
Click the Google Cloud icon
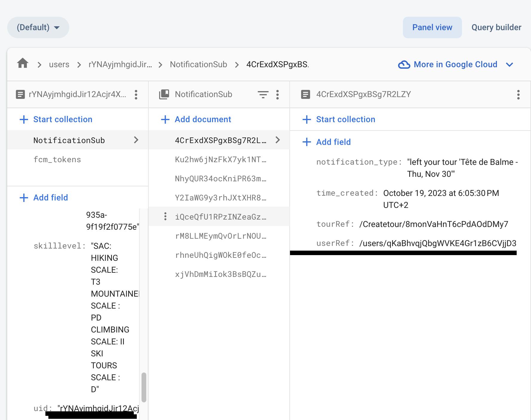point(404,65)
